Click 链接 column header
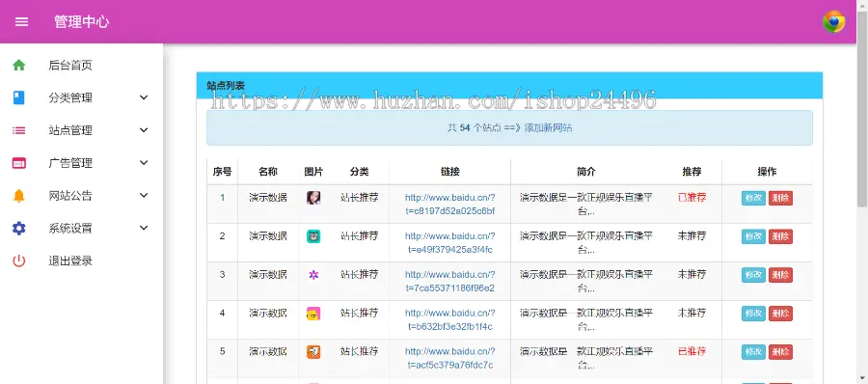This screenshot has width=868, height=384. coord(450,172)
